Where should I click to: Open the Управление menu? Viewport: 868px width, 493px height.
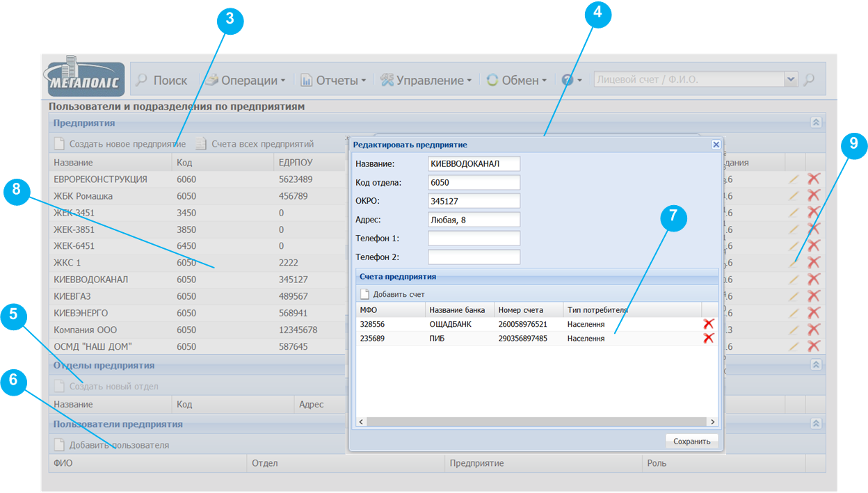click(426, 81)
